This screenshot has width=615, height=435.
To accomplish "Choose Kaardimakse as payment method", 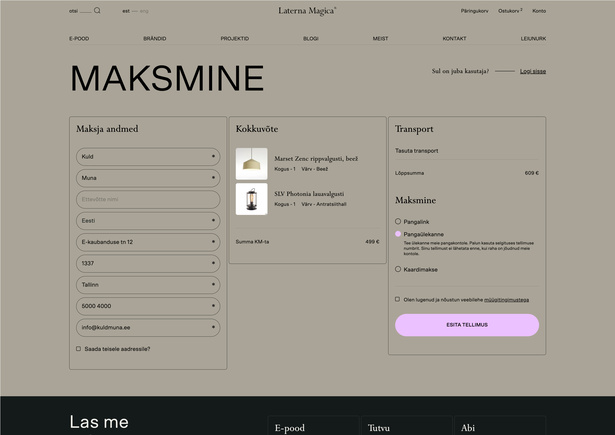I will tap(398, 268).
